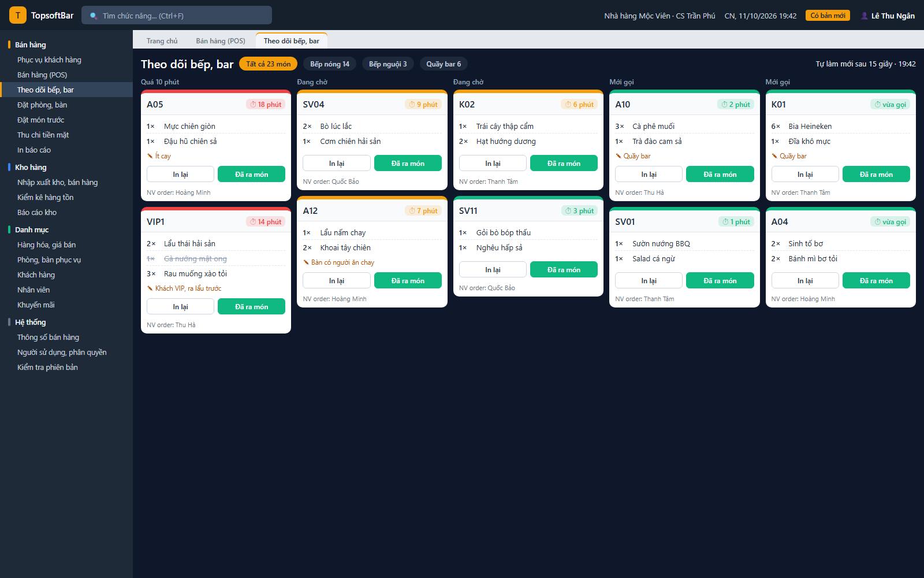Click the clock icon on A05's 18 phút badge
This screenshot has width=924, height=578.
253,105
